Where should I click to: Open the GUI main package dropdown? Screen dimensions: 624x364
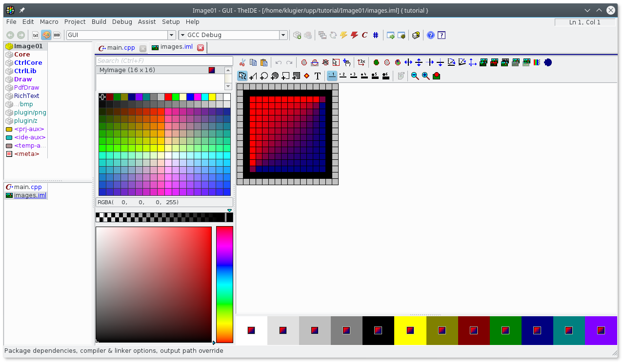tap(171, 35)
